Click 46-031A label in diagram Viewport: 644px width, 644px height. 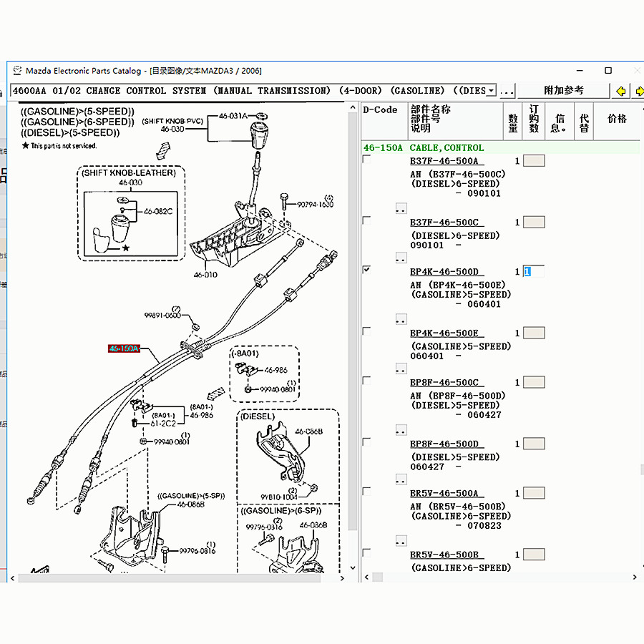[233, 116]
